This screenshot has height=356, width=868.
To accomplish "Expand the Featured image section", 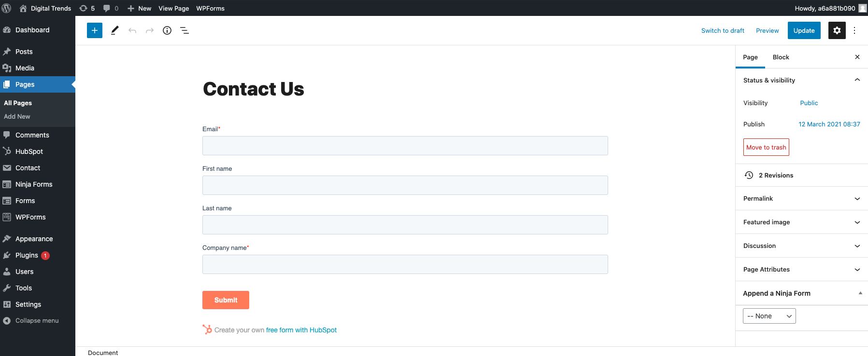I will pyautogui.click(x=802, y=222).
